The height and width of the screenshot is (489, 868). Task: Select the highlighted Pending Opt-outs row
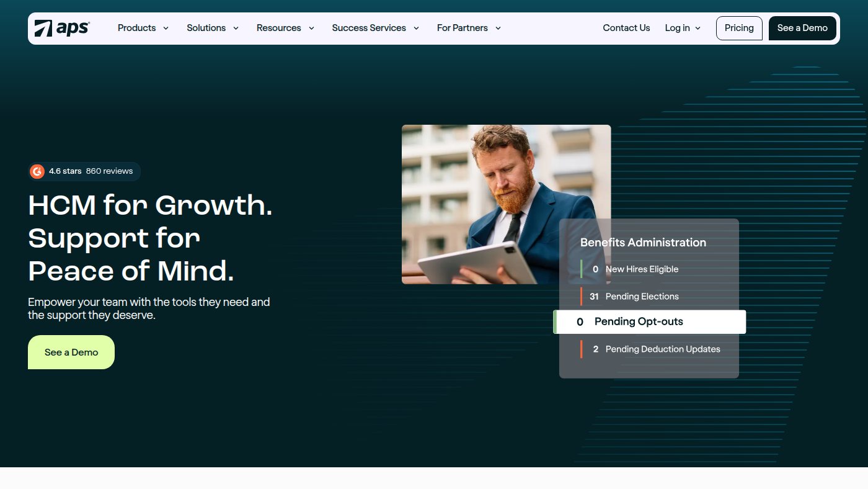coord(649,322)
